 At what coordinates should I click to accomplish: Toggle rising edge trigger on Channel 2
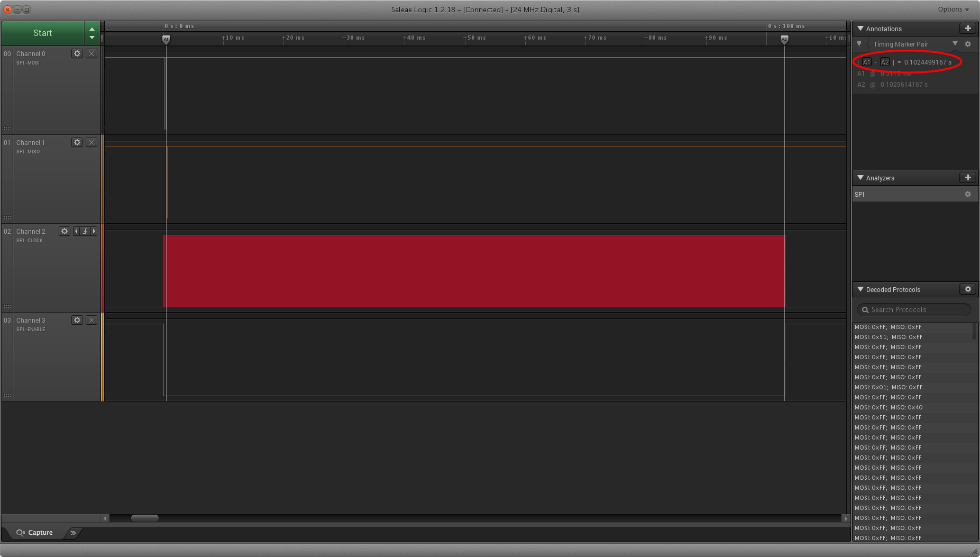[x=85, y=231]
